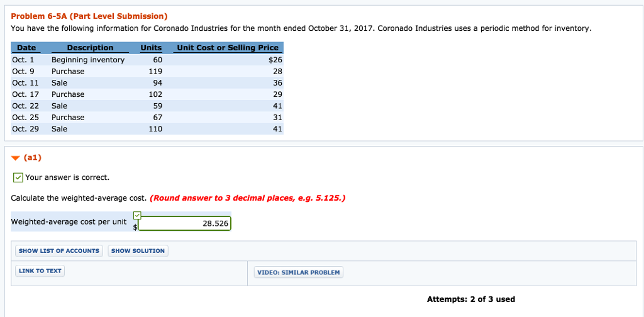The image size is (644, 317).
Task: Open the Link to Text button
Action: tap(40, 271)
